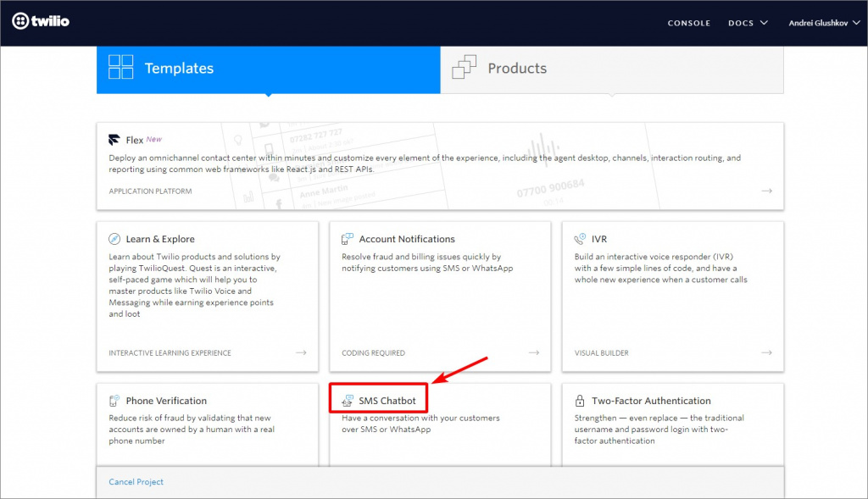The width and height of the screenshot is (868, 499).
Task: Click the Learn & Explore compass icon
Action: pos(114,240)
